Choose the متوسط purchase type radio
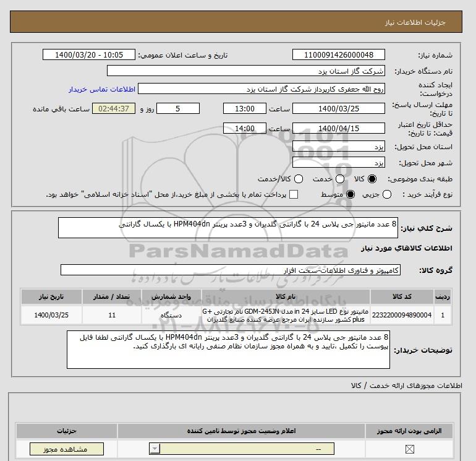Viewport: 476px width, 461px height. (351, 194)
